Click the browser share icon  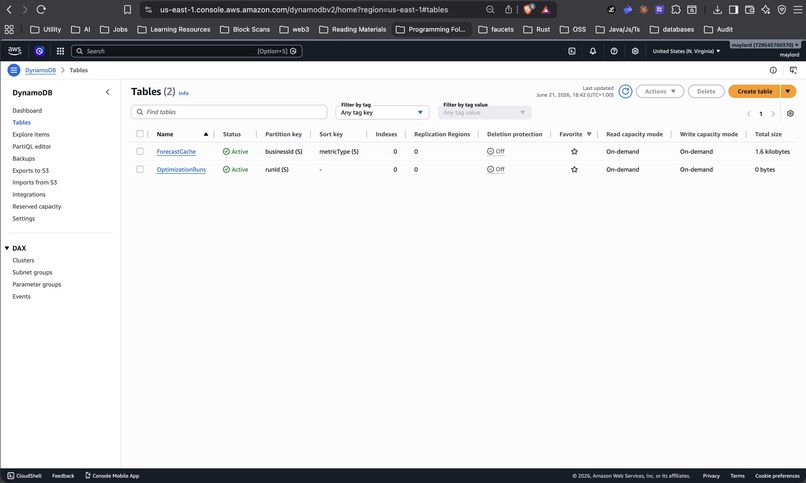point(508,9)
